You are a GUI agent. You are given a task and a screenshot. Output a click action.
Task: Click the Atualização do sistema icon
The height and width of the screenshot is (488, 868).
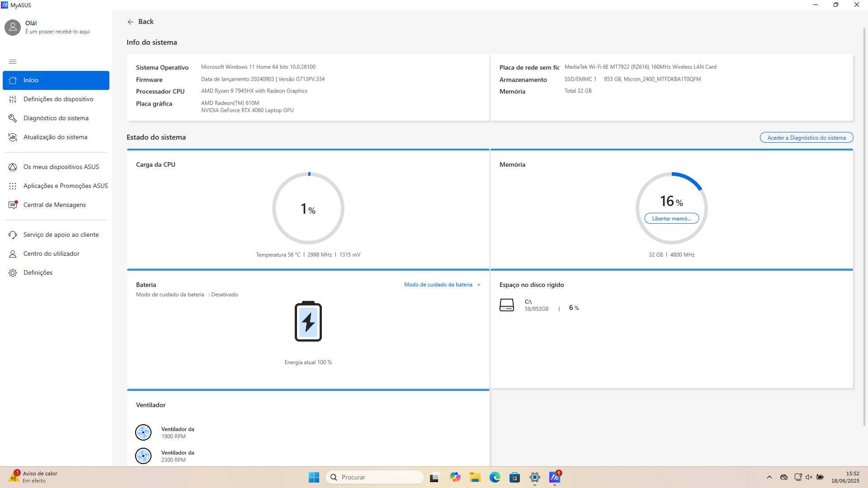coord(13,137)
